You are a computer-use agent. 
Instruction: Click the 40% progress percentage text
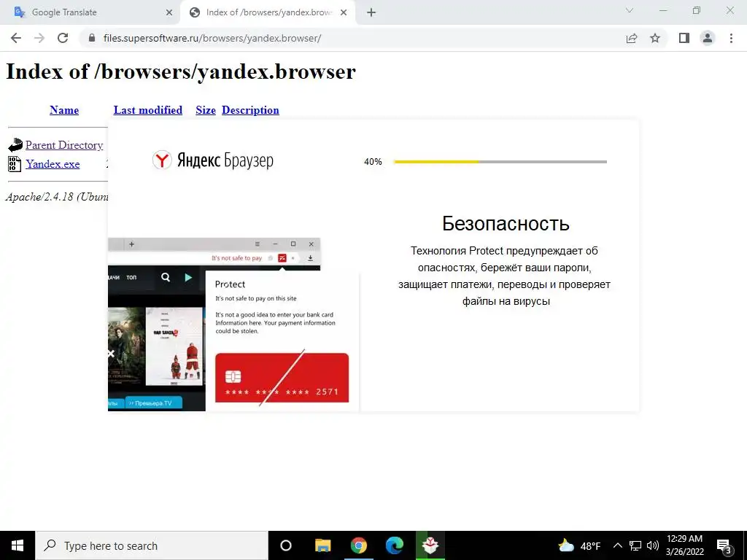point(373,162)
